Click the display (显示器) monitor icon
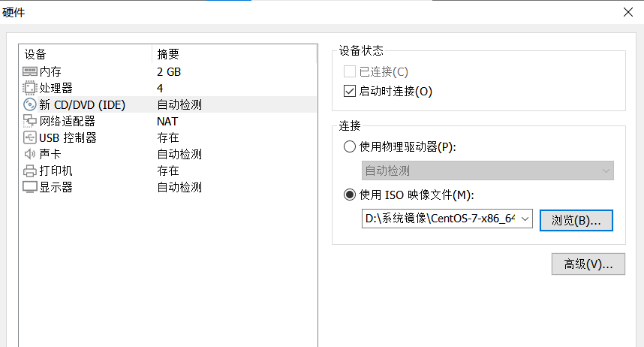 tap(29, 187)
